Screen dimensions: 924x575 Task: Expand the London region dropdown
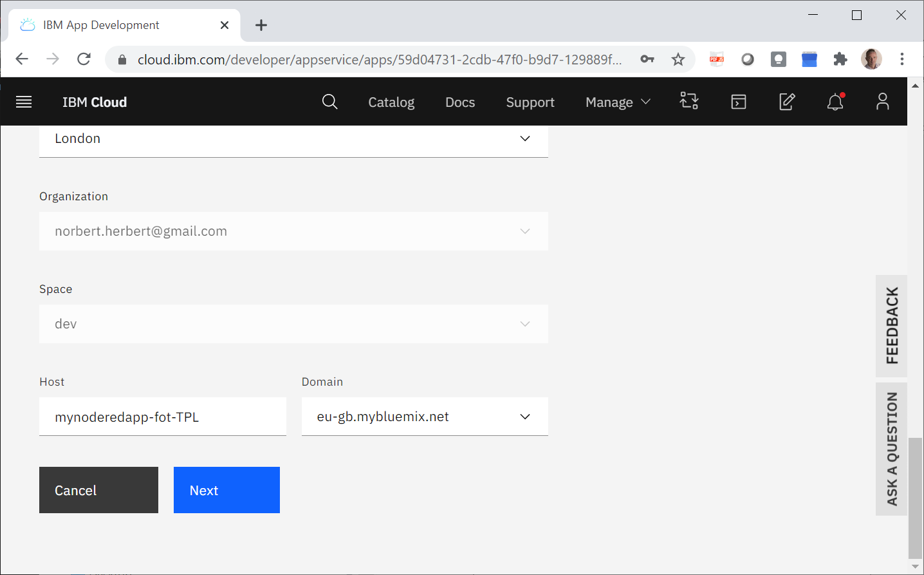293,139
